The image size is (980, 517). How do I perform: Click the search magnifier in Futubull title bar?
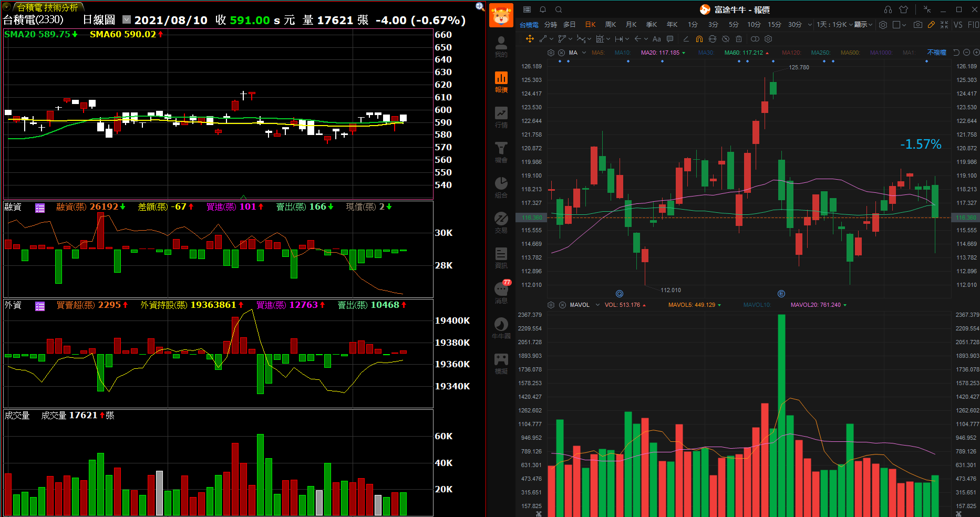(x=559, y=9)
